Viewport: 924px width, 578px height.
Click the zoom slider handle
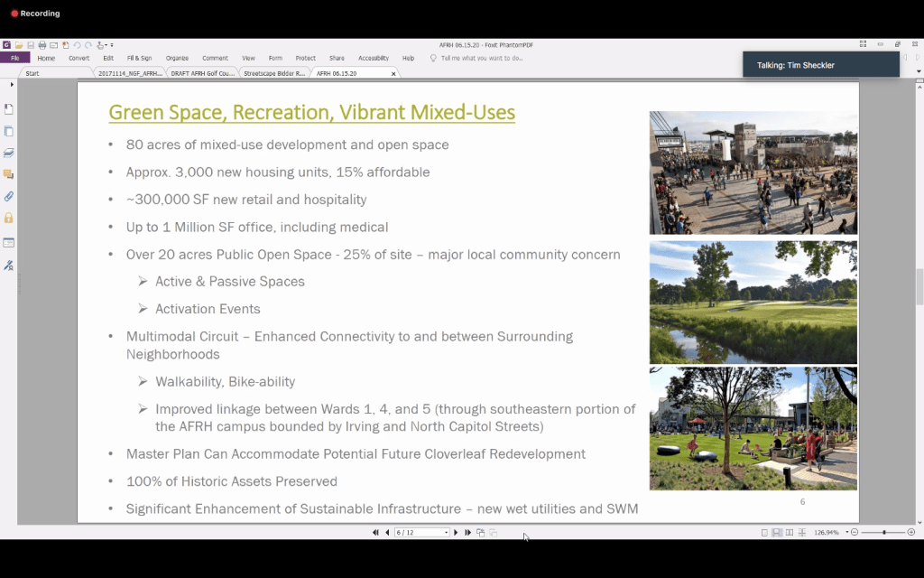tap(884, 533)
